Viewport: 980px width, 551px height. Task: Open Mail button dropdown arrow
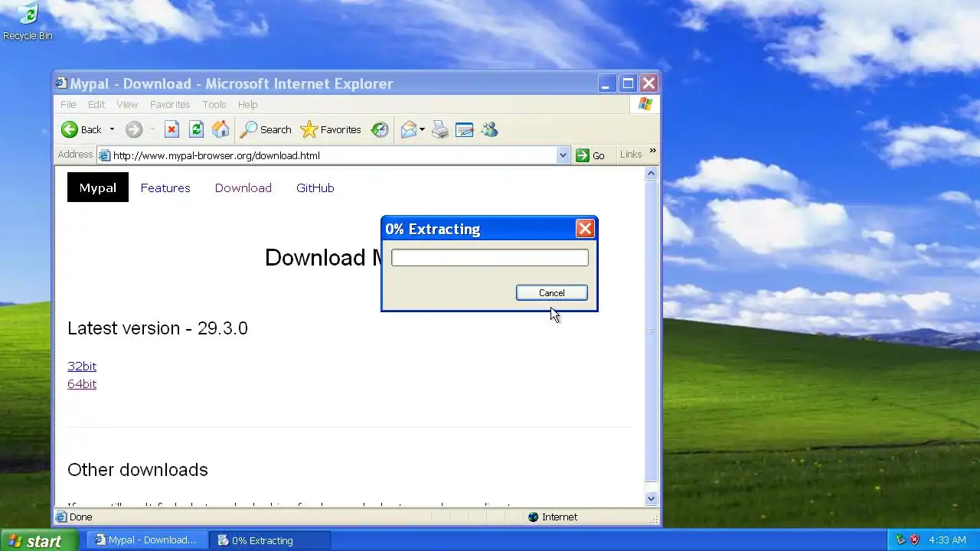422,129
